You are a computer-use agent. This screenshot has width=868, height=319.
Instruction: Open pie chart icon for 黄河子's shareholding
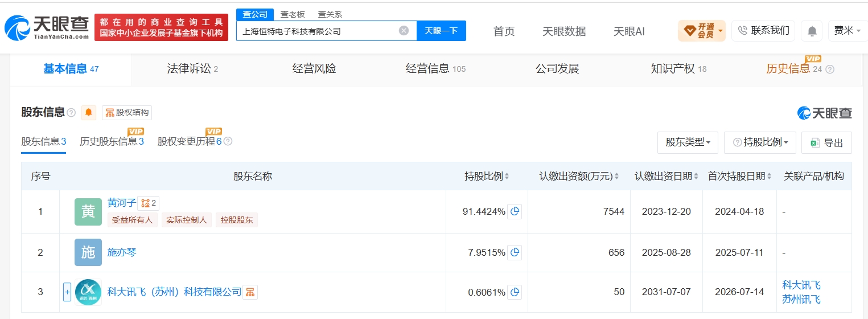515,211
